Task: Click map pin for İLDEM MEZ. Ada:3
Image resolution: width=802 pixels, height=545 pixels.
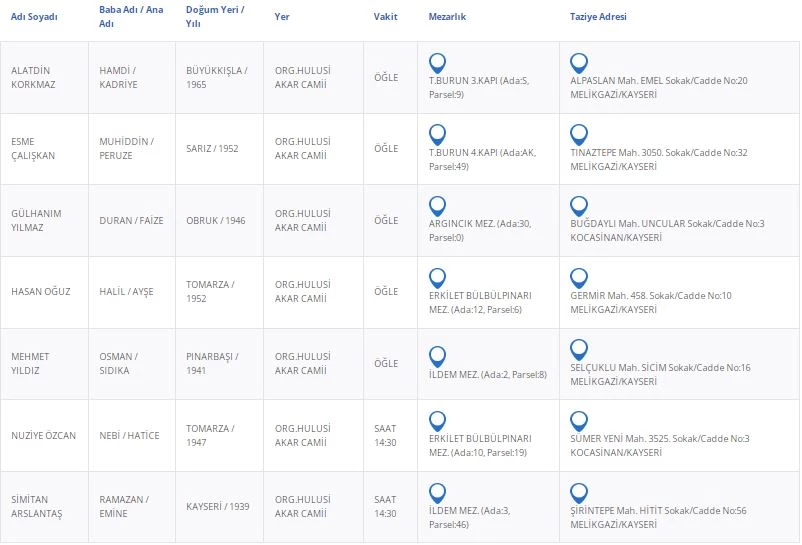Action: [437, 492]
